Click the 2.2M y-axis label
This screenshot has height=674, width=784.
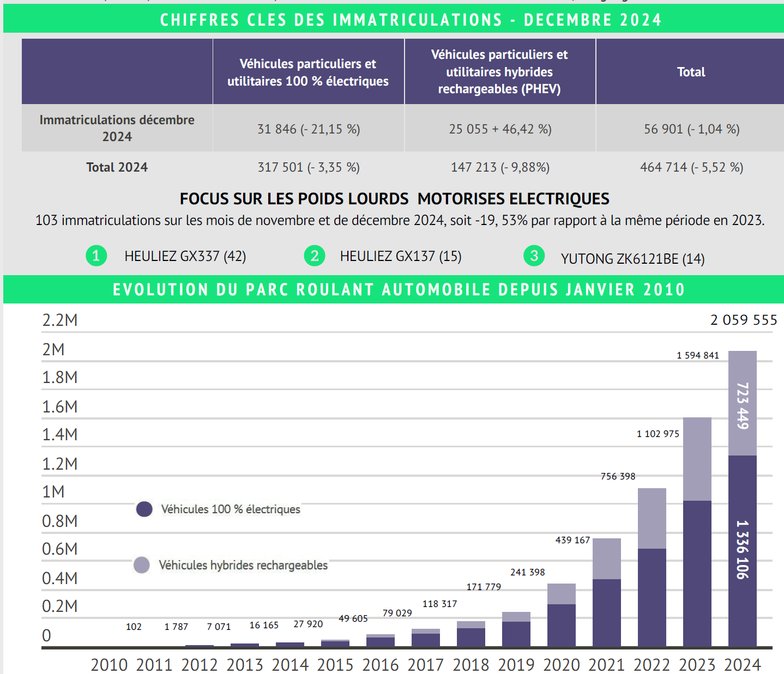[x=60, y=320]
